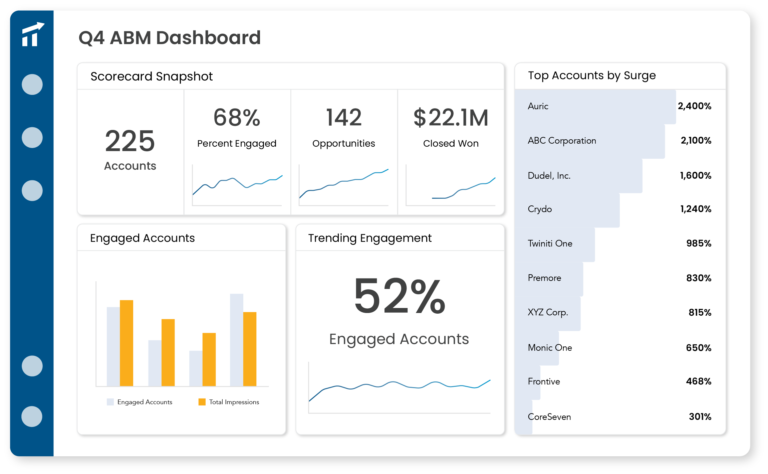Select the third sidebar circle icon
Screen dimensions: 768x474
[x=32, y=190]
